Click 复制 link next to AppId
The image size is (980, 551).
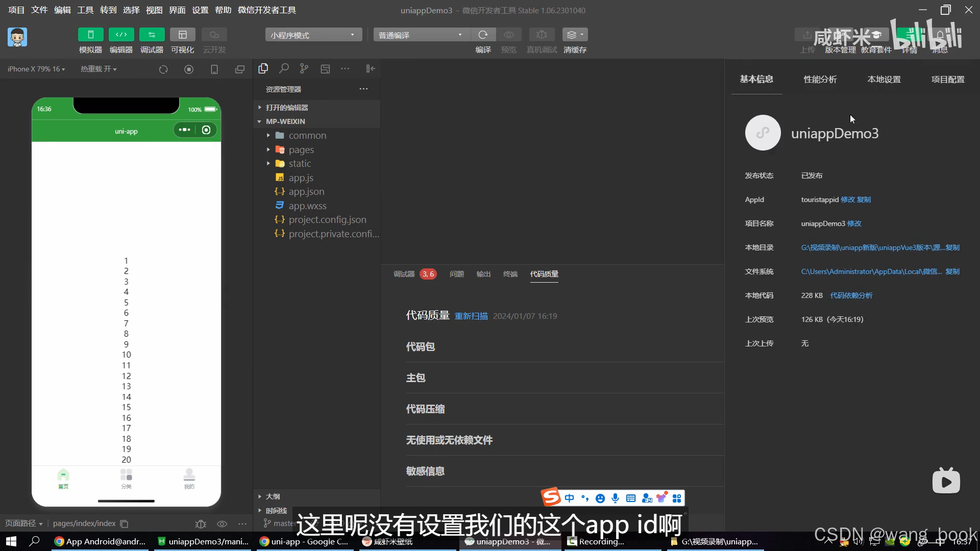coord(864,199)
